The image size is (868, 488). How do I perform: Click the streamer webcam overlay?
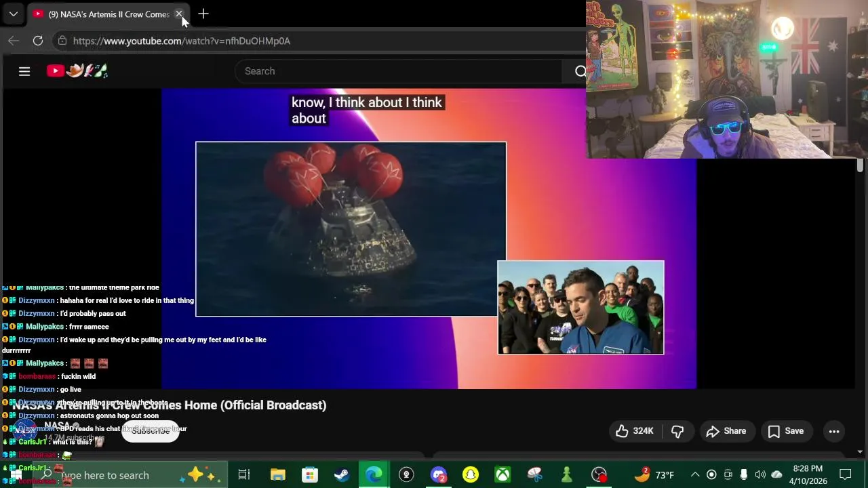(727, 79)
